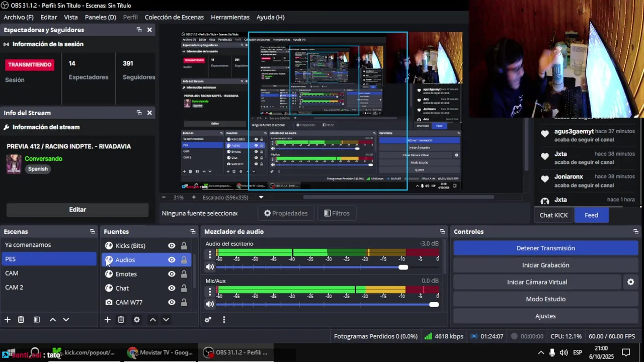Move the source down with the Fuentes down arrow
The image size is (644, 362).
166,320
